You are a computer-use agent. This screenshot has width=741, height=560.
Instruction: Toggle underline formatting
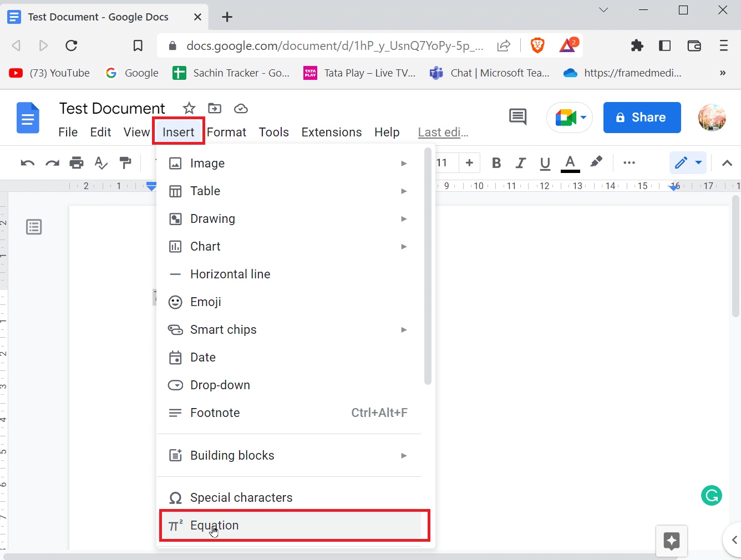coord(545,162)
